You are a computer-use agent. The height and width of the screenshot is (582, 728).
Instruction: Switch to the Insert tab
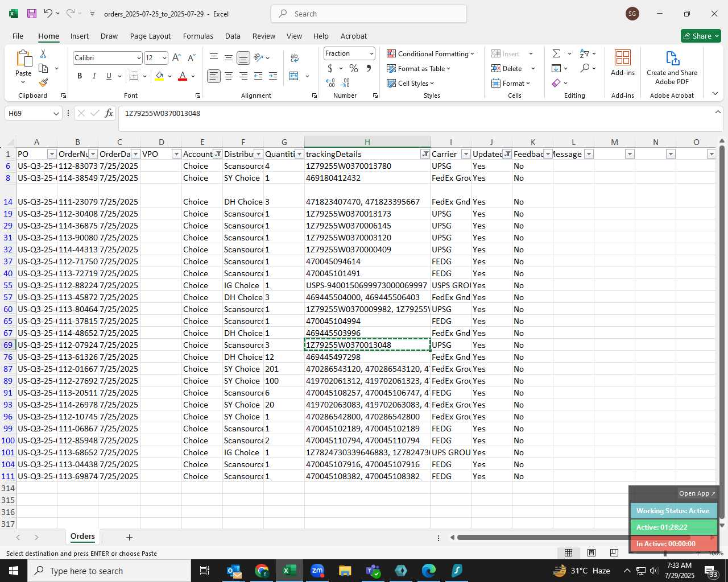80,36
